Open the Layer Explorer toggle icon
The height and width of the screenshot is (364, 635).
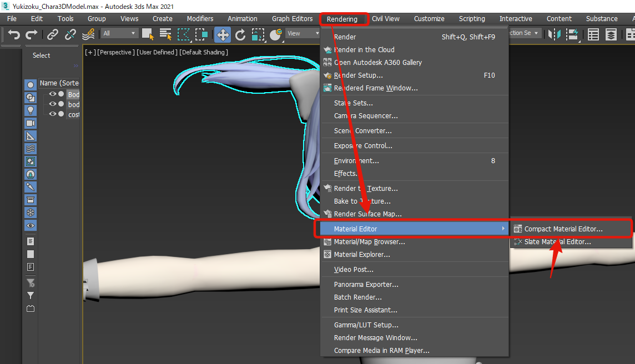tap(611, 34)
